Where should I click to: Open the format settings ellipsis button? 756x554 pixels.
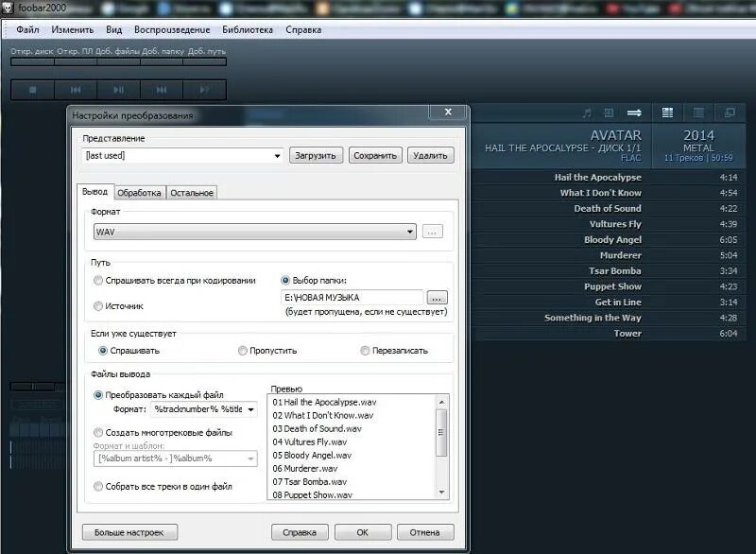[x=433, y=232]
